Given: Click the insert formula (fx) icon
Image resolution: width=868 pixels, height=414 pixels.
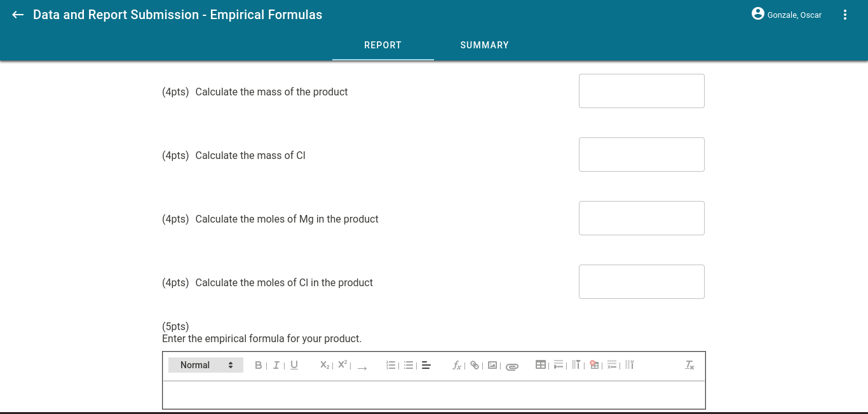Looking at the screenshot, I should click(x=456, y=365).
